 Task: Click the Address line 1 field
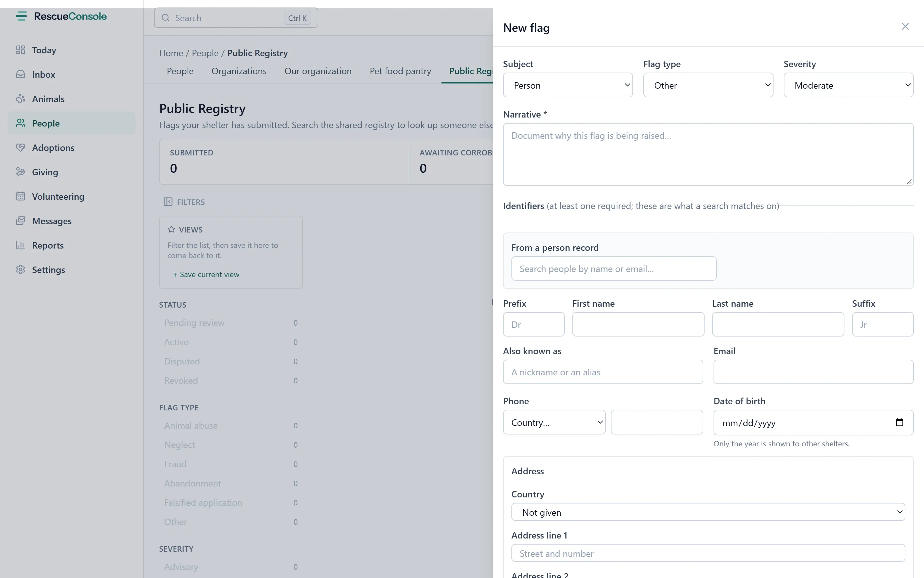[x=708, y=553]
